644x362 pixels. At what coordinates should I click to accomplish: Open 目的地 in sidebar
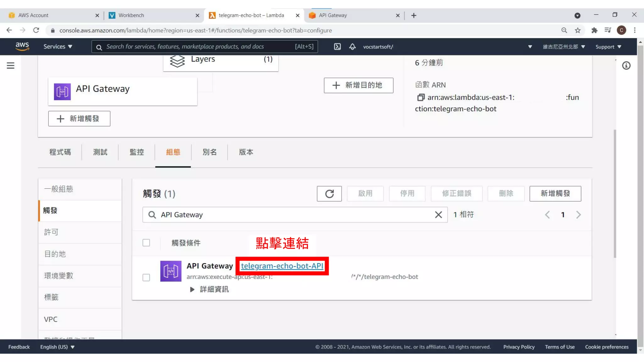(x=80, y=254)
